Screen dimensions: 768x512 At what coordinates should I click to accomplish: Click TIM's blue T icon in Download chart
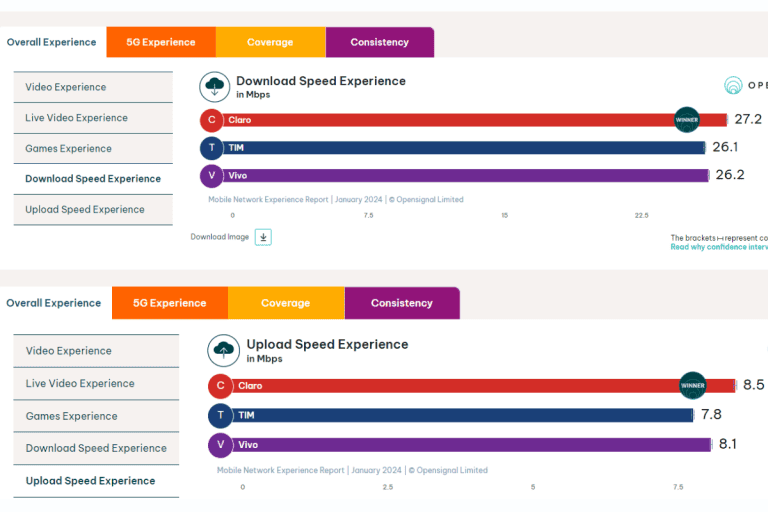(211, 148)
